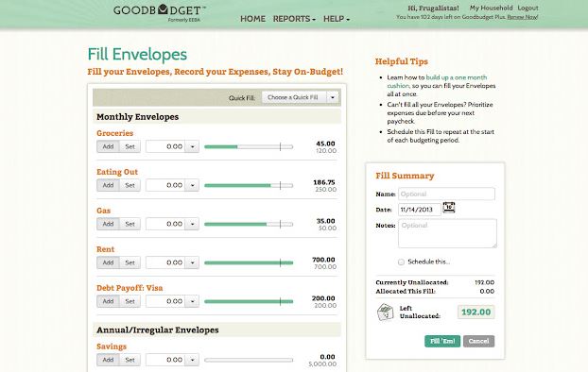Focus the Savings amount field
The width and height of the screenshot is (588, 372).
(165, 360)
